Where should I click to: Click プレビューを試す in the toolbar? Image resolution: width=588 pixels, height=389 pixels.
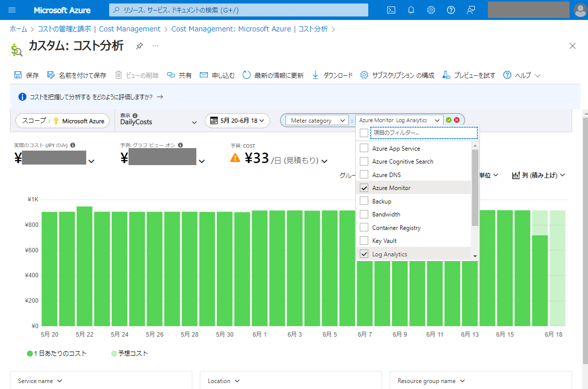(x=469, y=75)
